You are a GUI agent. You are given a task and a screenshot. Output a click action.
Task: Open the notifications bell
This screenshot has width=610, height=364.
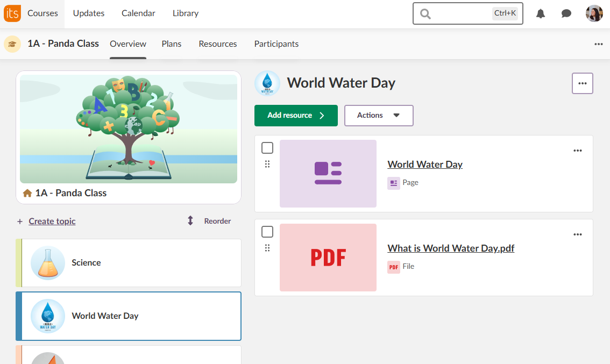[541, 13]
